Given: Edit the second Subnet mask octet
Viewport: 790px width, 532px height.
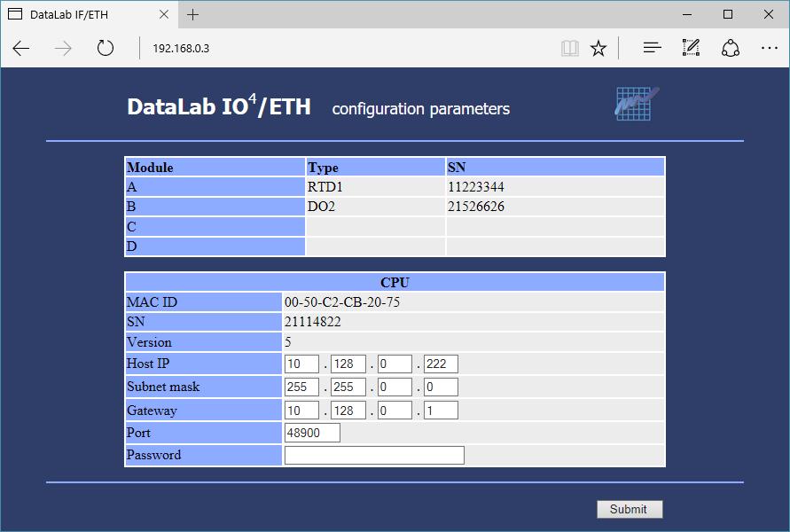Looking at the screenshot, I should (348, 387).
